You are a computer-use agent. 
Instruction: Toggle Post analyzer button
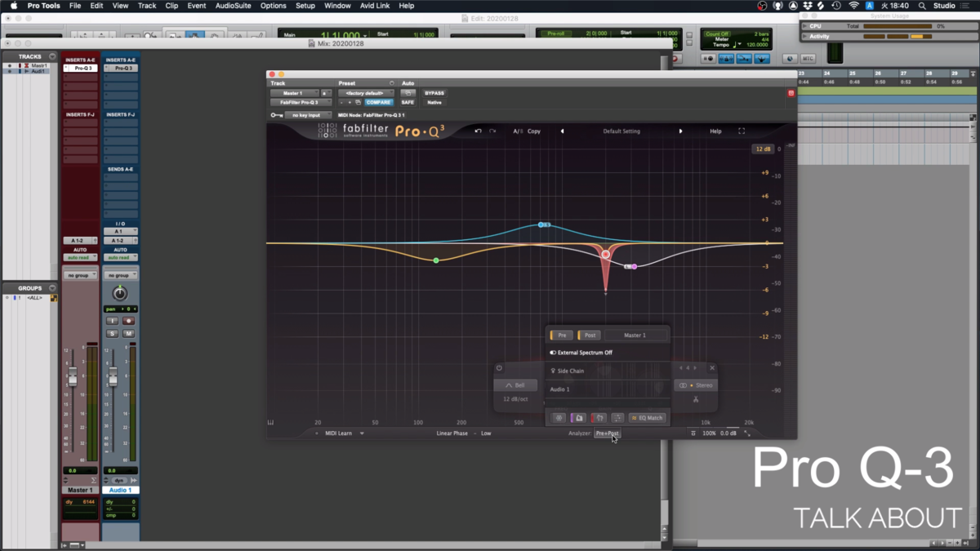pyautogui.click(x=588, y=335)
